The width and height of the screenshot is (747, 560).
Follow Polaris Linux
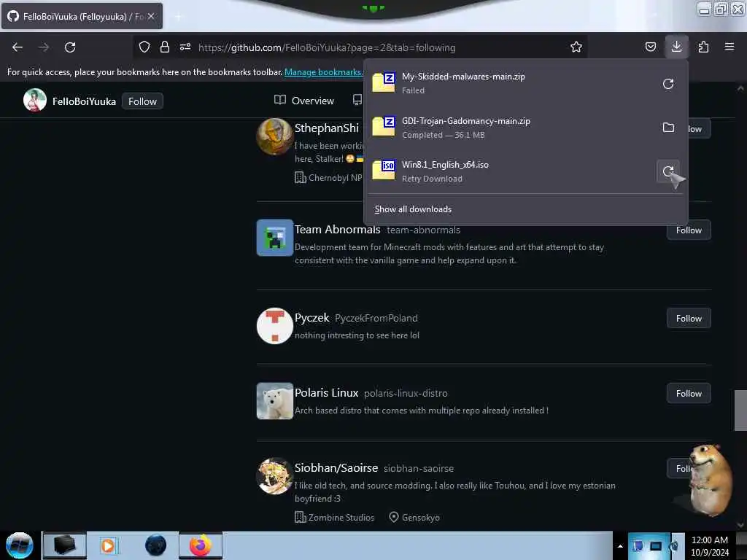click(x=689, y=393)
